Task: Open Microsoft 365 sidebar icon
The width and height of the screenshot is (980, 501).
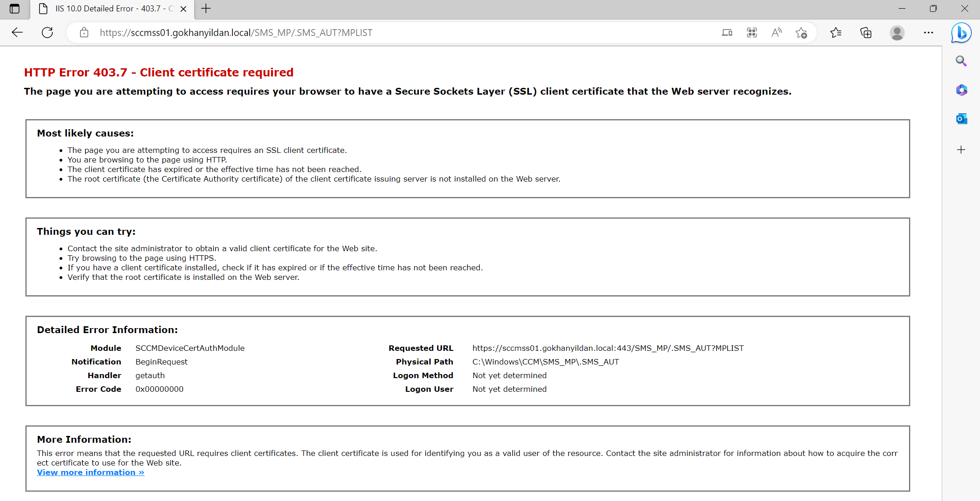Action: pos(961,90)
